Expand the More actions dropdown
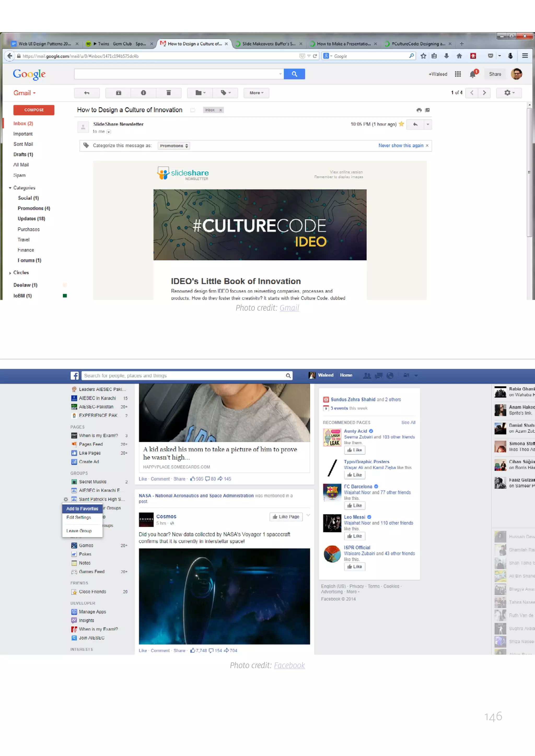This screenshot has height=756, width=535. tap(256, 93)
